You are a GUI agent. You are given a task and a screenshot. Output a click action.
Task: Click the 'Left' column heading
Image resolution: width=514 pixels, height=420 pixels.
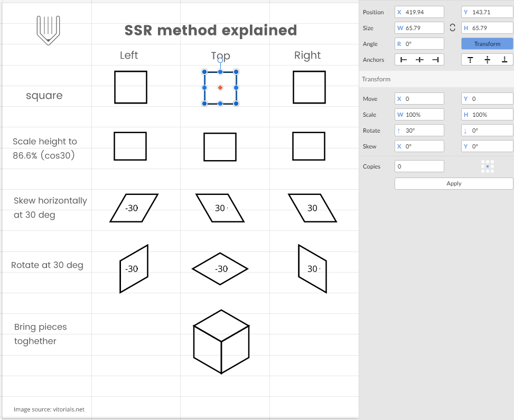pos(129,55)
